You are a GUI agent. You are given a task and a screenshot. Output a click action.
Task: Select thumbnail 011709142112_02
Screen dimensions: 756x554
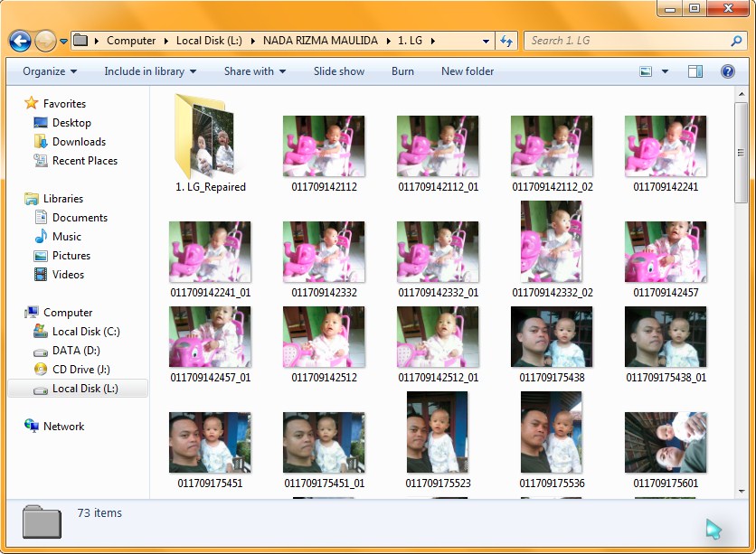[x=552, y=146]
